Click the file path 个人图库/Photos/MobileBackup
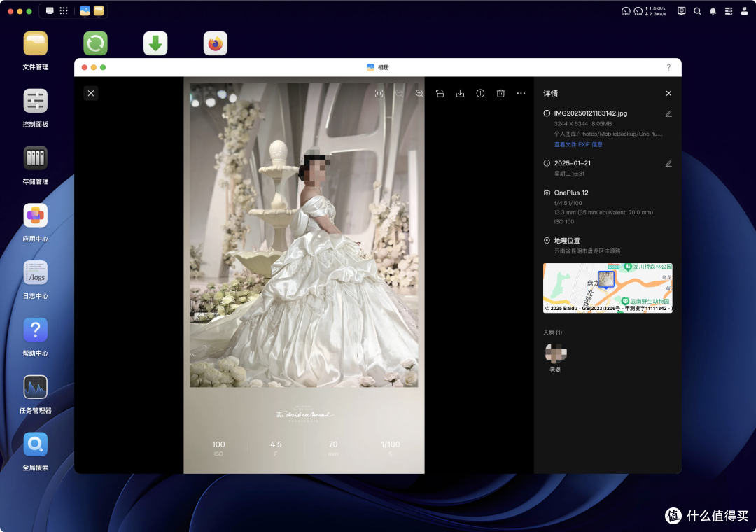 (x=608, y=134)
